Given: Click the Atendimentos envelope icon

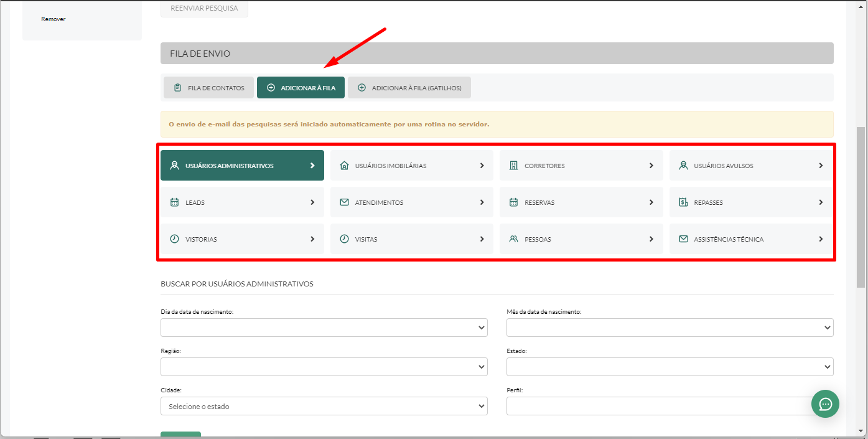Looking at the screenshot, I should (x=345, y=202).
